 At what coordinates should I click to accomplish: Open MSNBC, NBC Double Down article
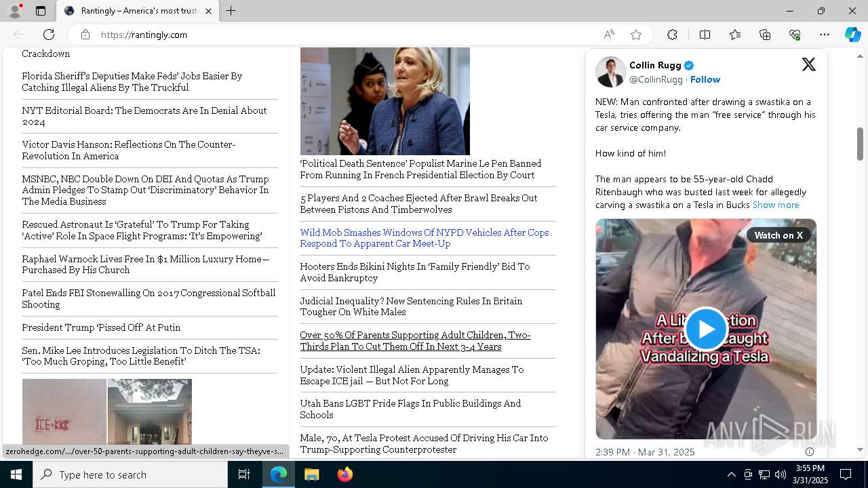[145, 190]
